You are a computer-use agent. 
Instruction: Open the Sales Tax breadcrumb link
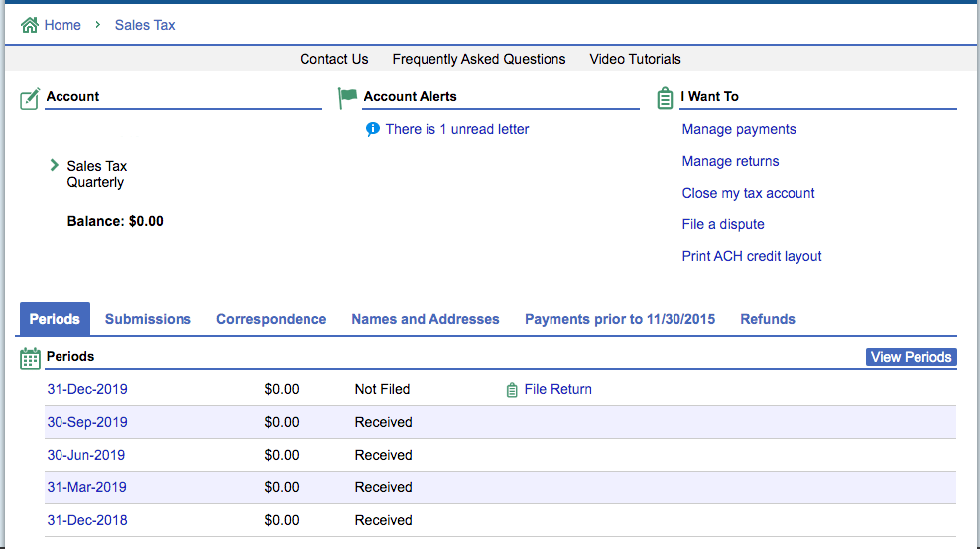145,25
